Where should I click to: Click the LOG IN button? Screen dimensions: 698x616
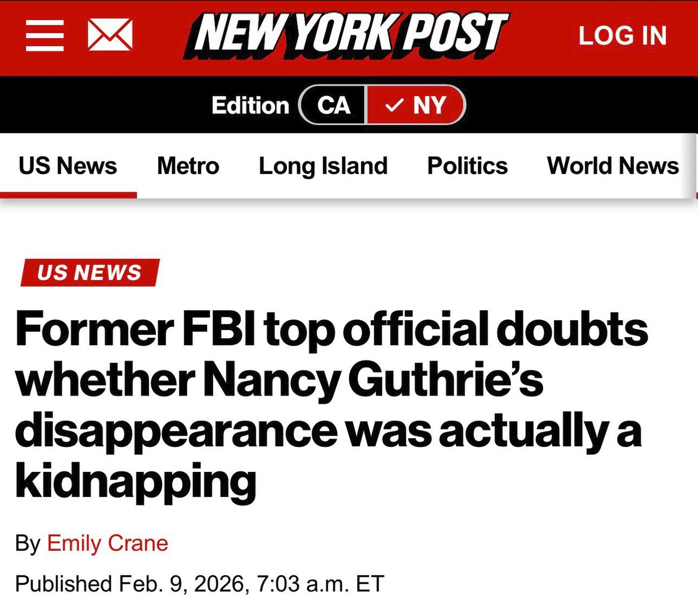click(622, 36)
